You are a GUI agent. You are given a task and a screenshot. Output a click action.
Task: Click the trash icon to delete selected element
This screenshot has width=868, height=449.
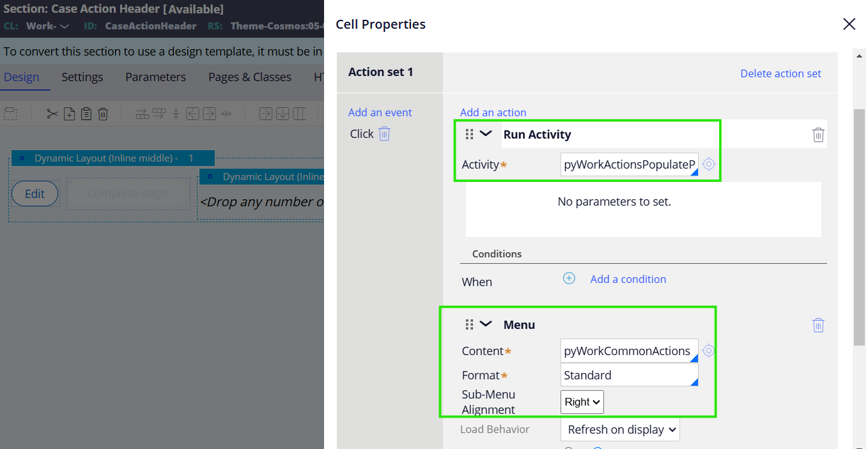(x=103, y=113)
